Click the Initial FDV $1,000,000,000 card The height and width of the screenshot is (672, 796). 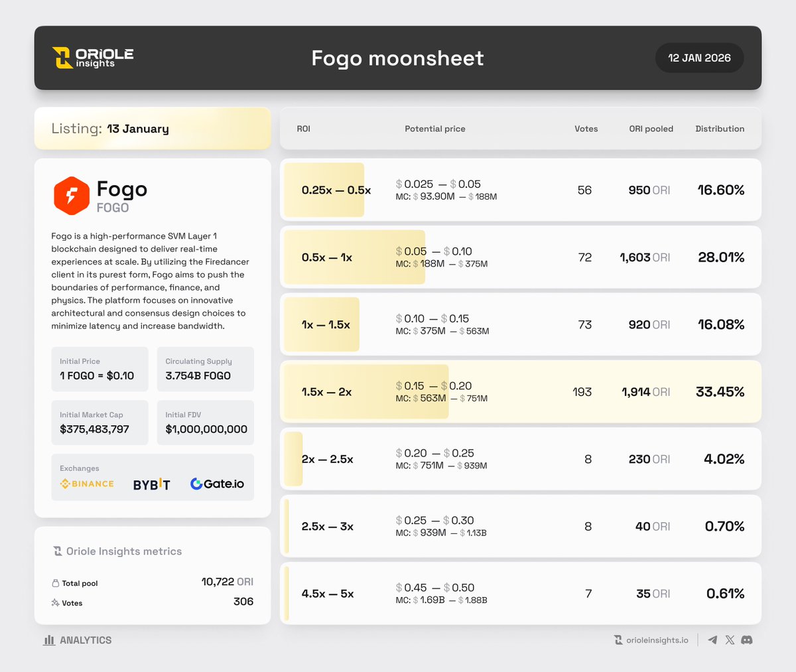[x=206, y=423]
